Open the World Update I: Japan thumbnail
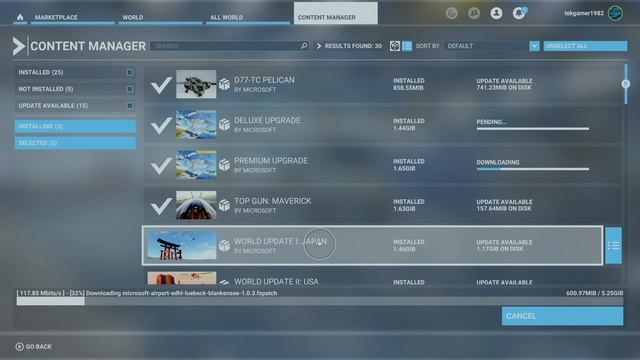 point(182,245)
